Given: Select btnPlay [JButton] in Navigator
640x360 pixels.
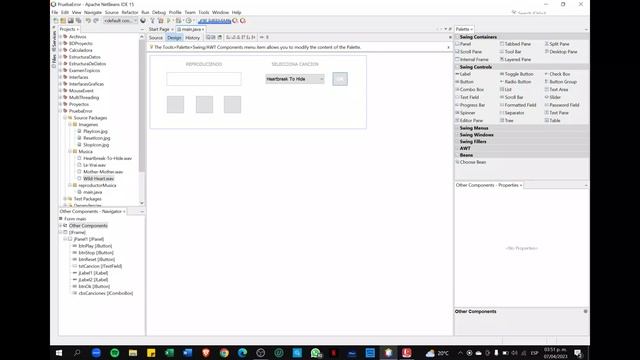Looking at the screenshot, I should pos(95,246).
